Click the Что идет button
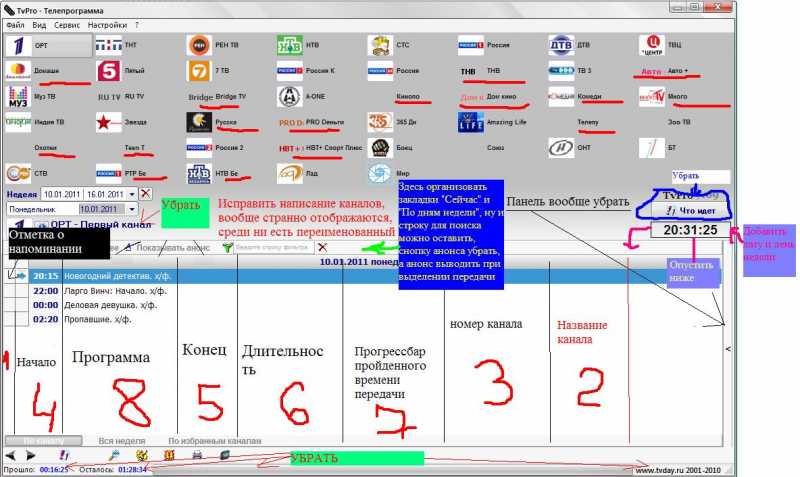The image size is (800, 477). pos(691,210)
